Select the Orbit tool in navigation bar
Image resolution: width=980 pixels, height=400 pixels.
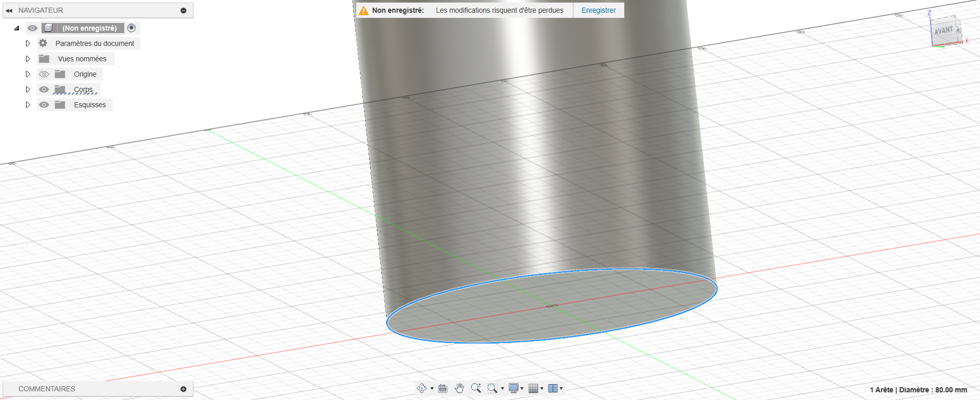click(x=422, y=388)
